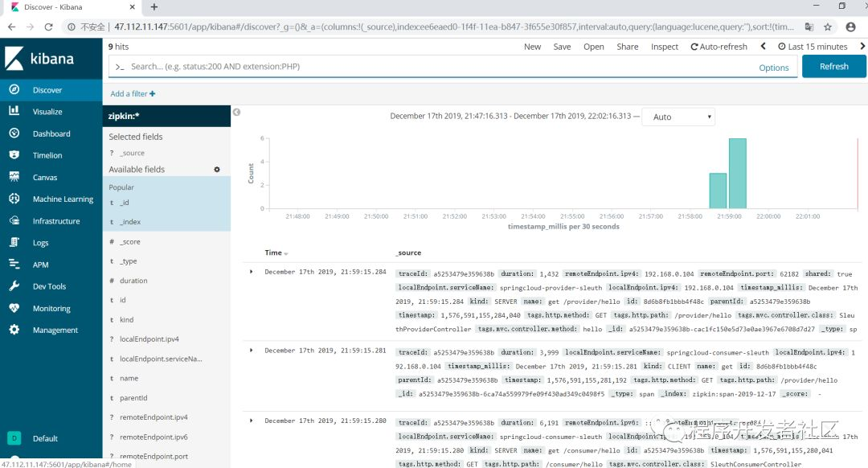868x468 pixels.
Task: Click the Machine Learning sidebar icon
Action: 14,199
